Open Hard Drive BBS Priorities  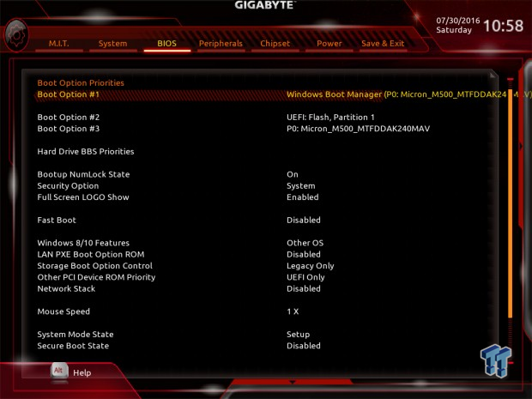pyautogui.click(x=86, y=152)
